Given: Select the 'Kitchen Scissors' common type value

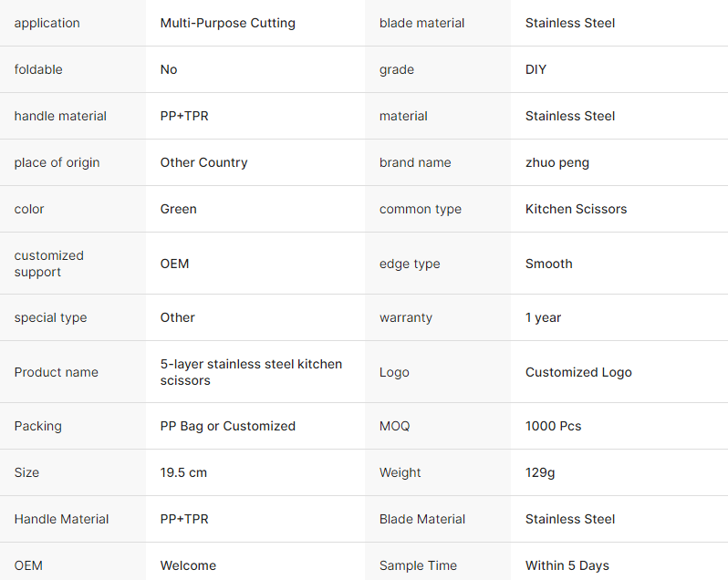Looking at the screenshot, I should tap(576, 209).
